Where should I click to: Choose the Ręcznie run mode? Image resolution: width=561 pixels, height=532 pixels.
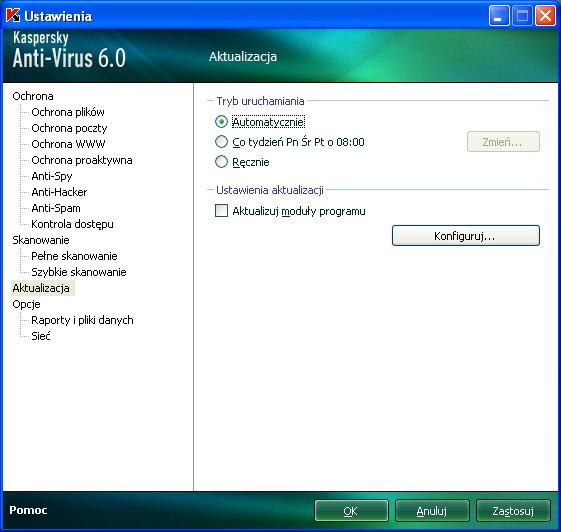[221, 162]
